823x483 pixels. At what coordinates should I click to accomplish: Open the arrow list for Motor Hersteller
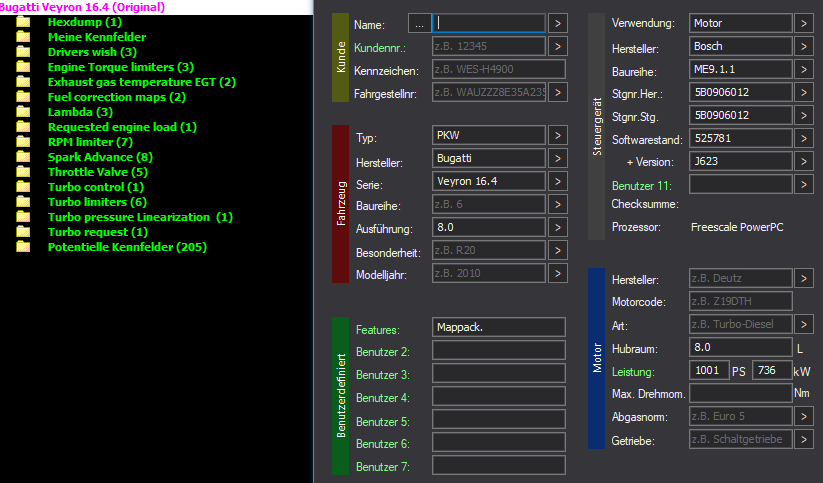[804, 278]
